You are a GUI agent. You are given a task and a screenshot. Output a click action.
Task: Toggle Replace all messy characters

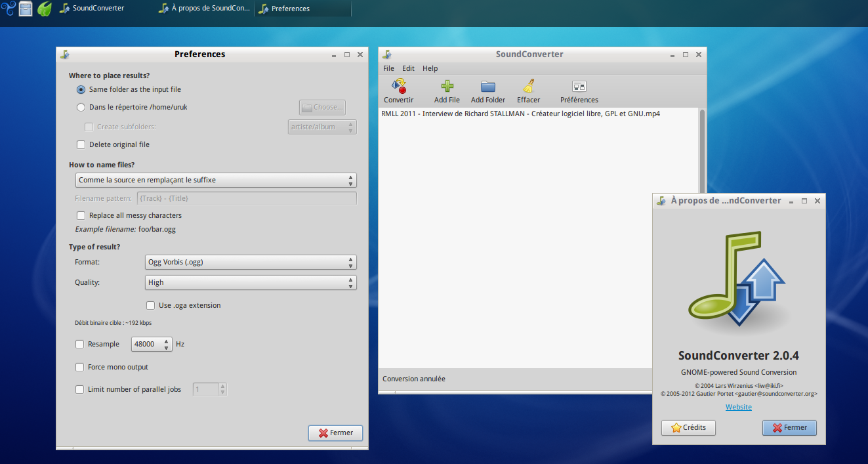(81, 215)
